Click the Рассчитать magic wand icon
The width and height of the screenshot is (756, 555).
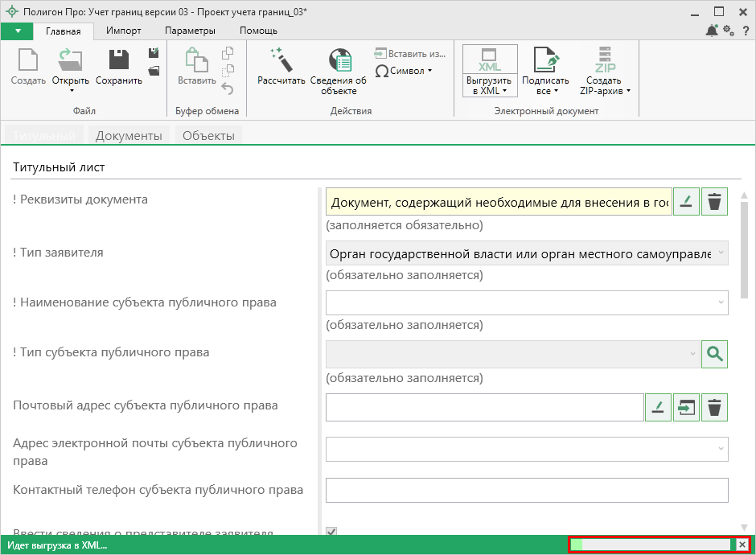281,60
